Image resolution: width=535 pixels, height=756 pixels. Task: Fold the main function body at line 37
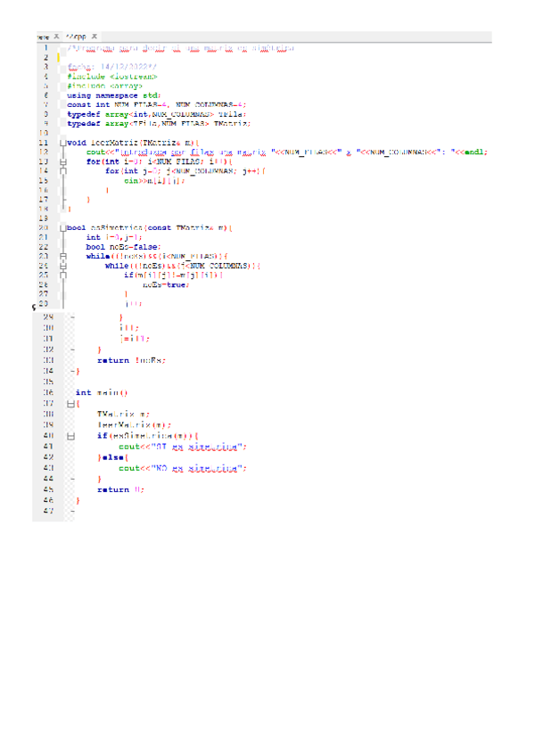coord(71,403)
